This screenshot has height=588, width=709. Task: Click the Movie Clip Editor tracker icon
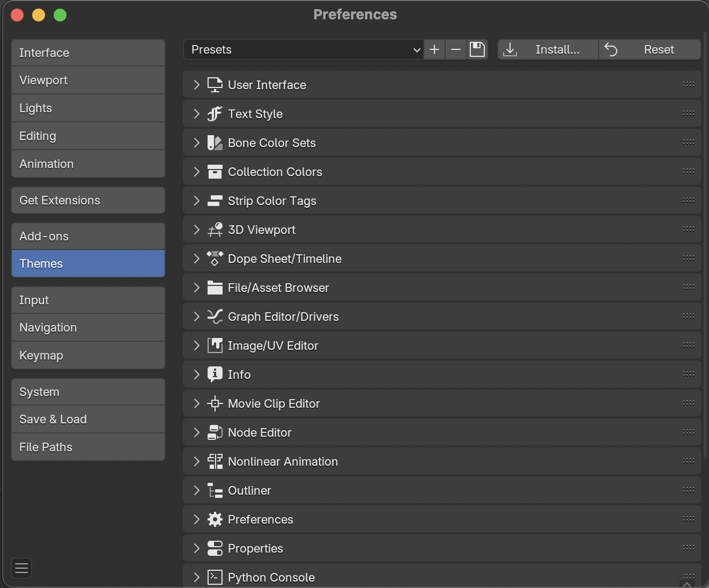coord(215,403)
